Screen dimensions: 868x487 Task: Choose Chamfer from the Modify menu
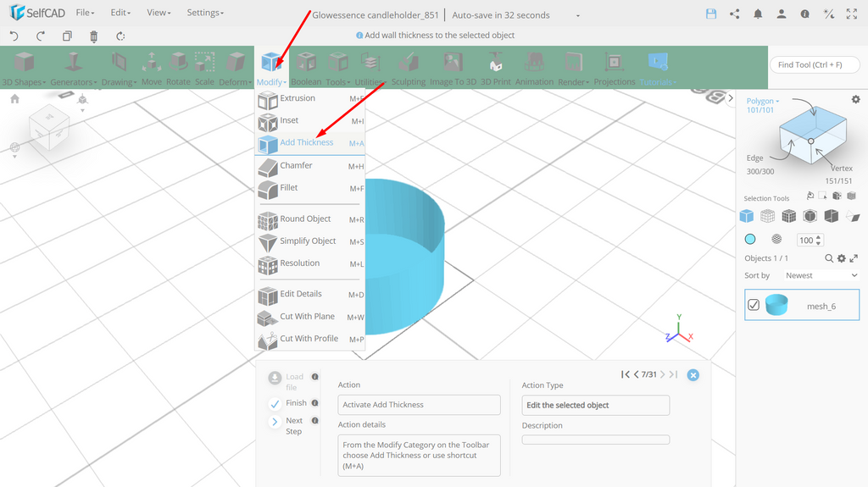pyautogui.click(x=310, y=166)
